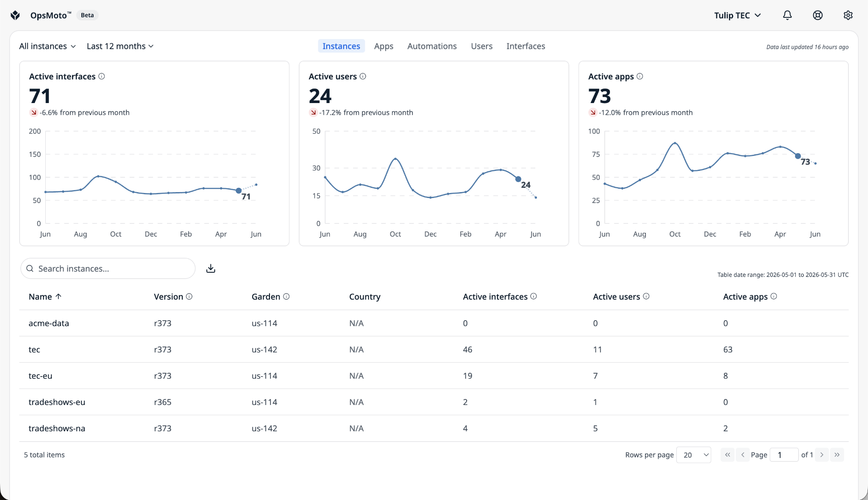Click the Version column header
The width and height of the screenshot is (868, 500).
point(168,297)
